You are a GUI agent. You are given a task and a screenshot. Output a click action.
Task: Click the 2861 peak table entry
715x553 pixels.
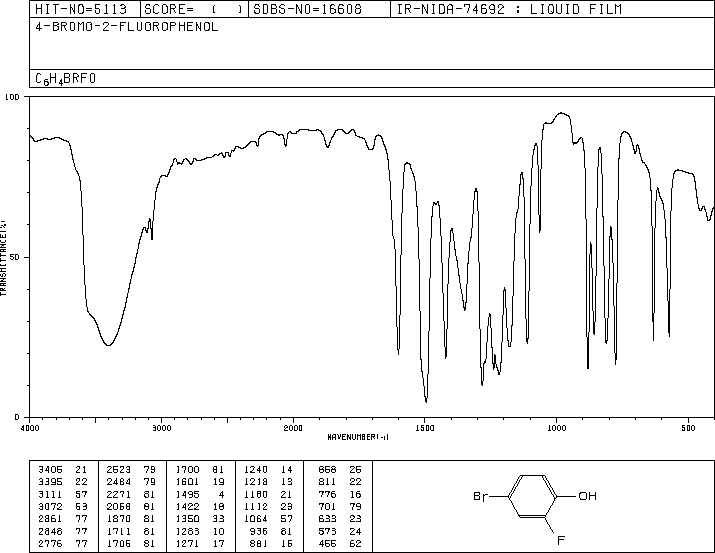click(50, 519)
